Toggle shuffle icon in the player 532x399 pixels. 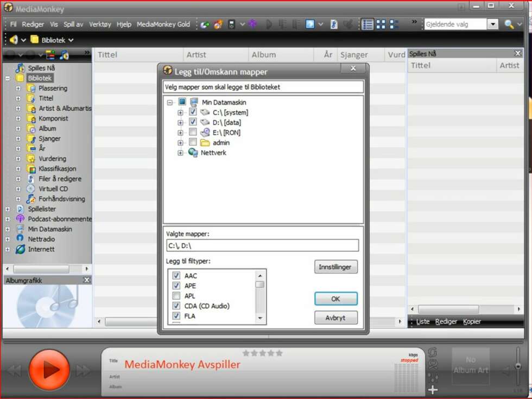coord(433,365)
